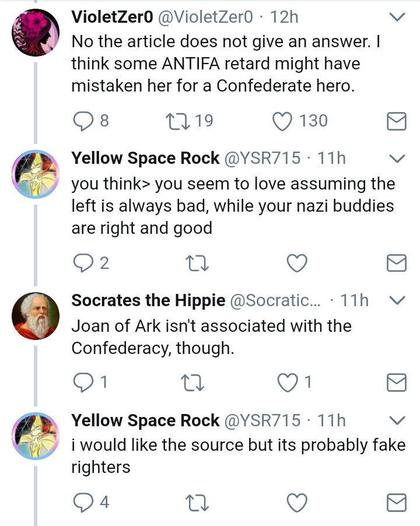Like Yellow Space Rock's nazi buddies tweet
Image resolution: width=420 pixels, height=526 pixels.
point(297,262)
